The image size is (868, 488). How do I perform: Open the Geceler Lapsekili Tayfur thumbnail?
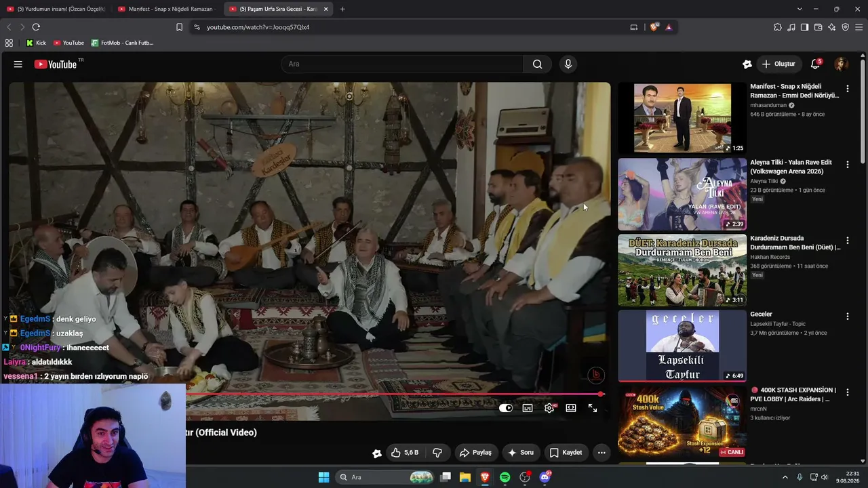(x=682, y=346)
